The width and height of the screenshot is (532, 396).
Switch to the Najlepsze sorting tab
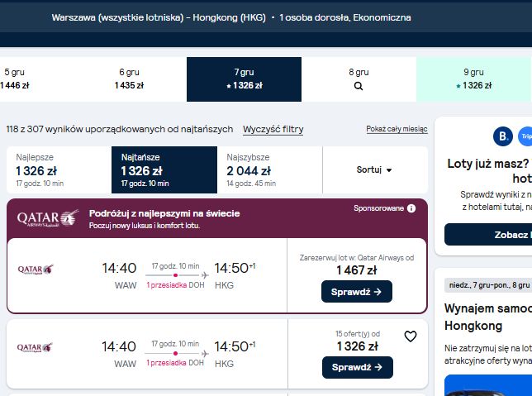tap(59, 169)
